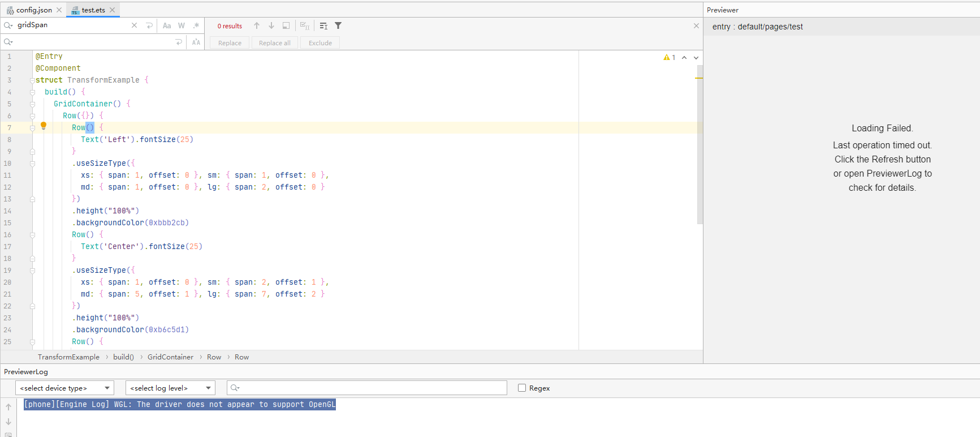Viewport: 980px width, 437px height.
Task: Insert new line in the find field
Action: [149, 25]
